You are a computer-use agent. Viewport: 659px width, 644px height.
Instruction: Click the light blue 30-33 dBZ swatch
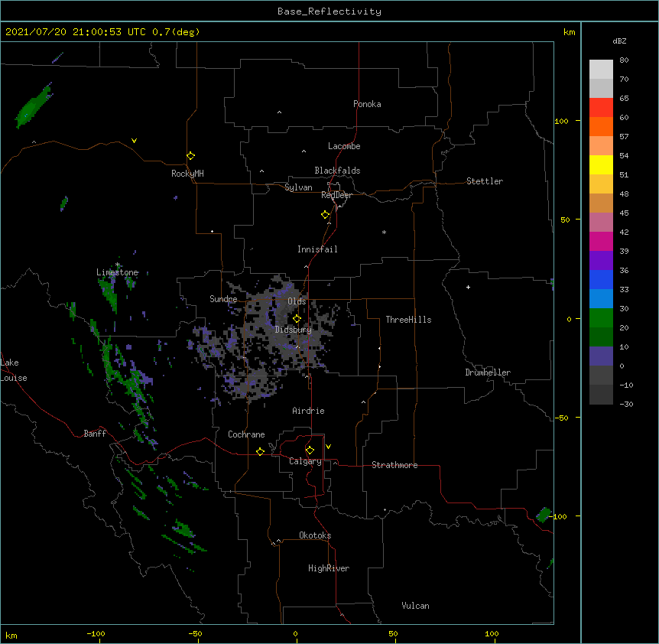(601, 299)
